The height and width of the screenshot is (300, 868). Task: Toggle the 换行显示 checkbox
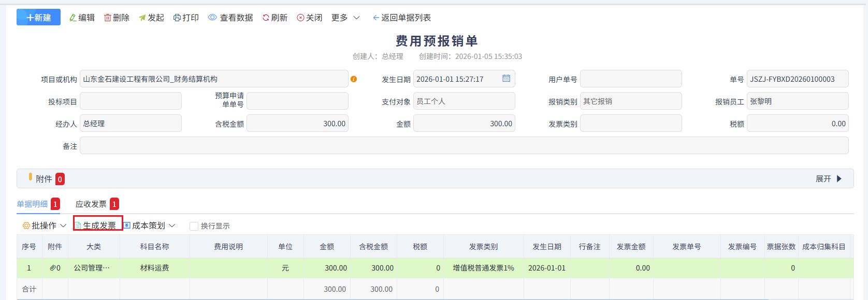pos(194,226)
